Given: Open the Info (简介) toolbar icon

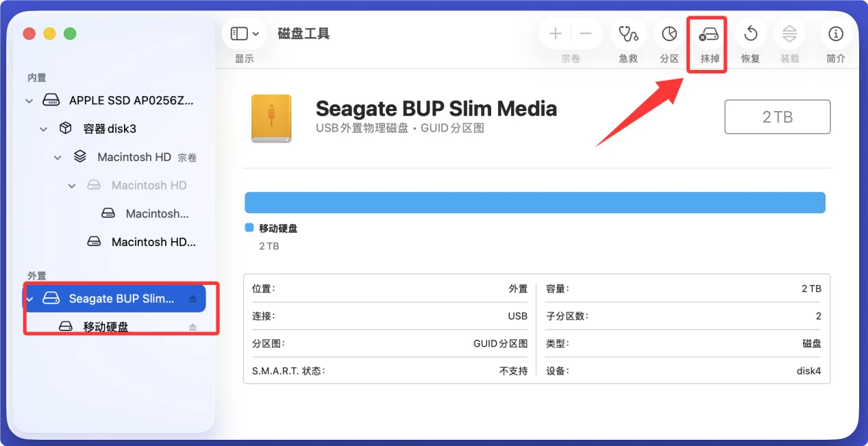Looking at the screenshot, I should [x=835, y=34].
